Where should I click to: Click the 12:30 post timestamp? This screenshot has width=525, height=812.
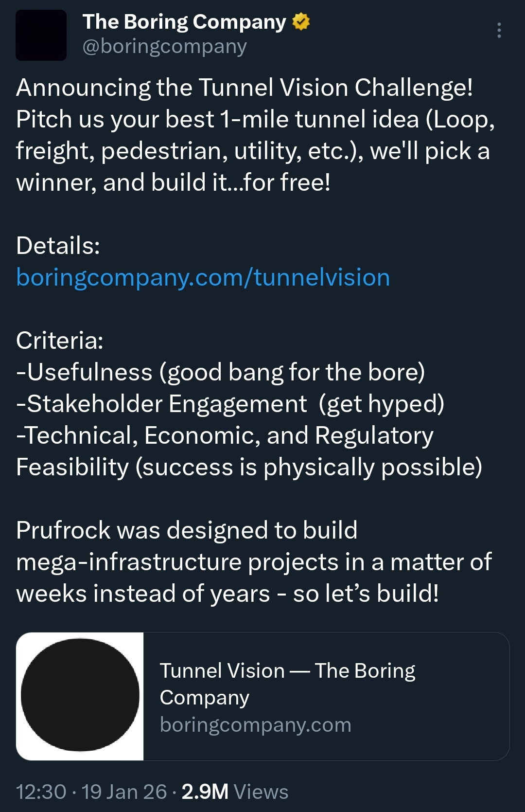(41, 792)
